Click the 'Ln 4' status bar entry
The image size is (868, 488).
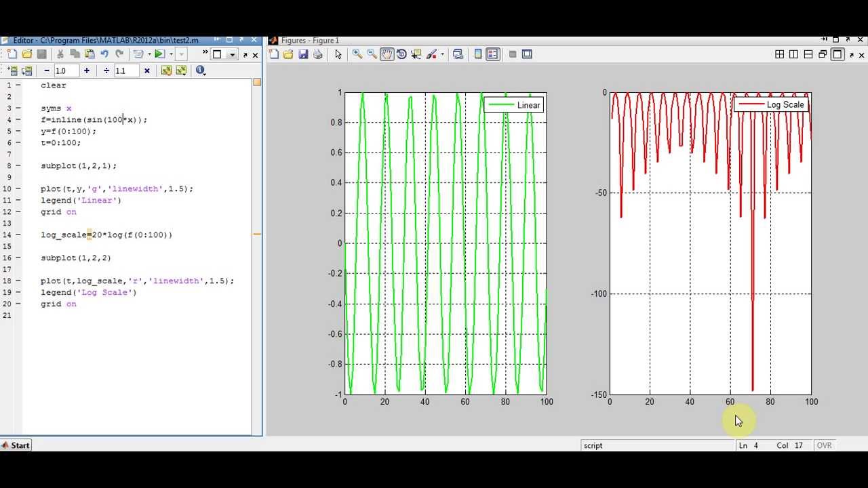click(749, 445)
